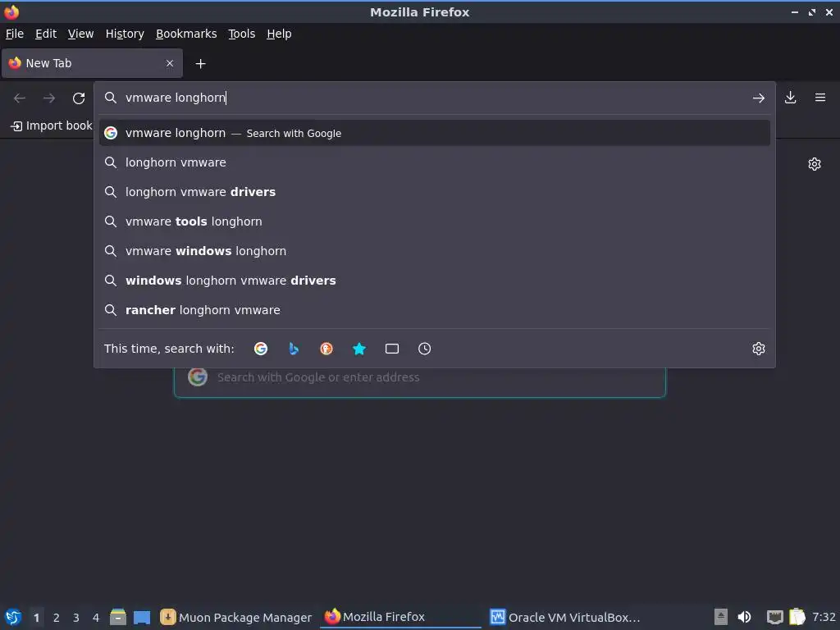Search this time with Google icon
The width and height of the screenshot is (840, 630).
[x=261, y=349]
